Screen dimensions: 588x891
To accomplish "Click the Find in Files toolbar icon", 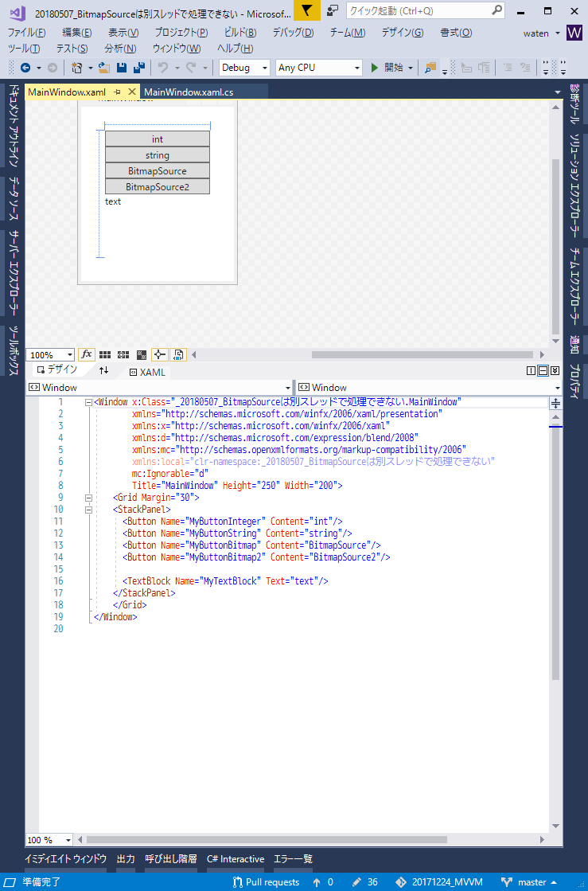I will point(430,68).
